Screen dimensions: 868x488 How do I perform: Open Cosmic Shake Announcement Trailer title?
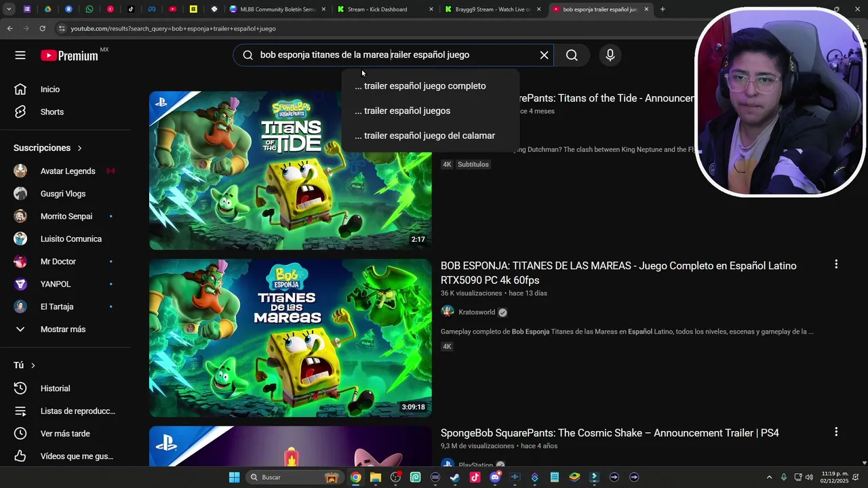click(610, 433)
